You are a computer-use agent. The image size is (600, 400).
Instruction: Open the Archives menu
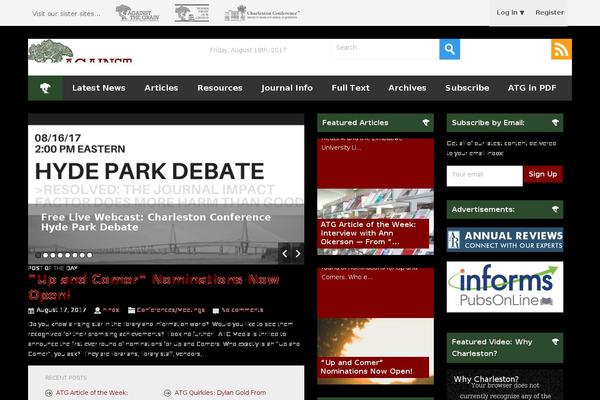point(407,88)
